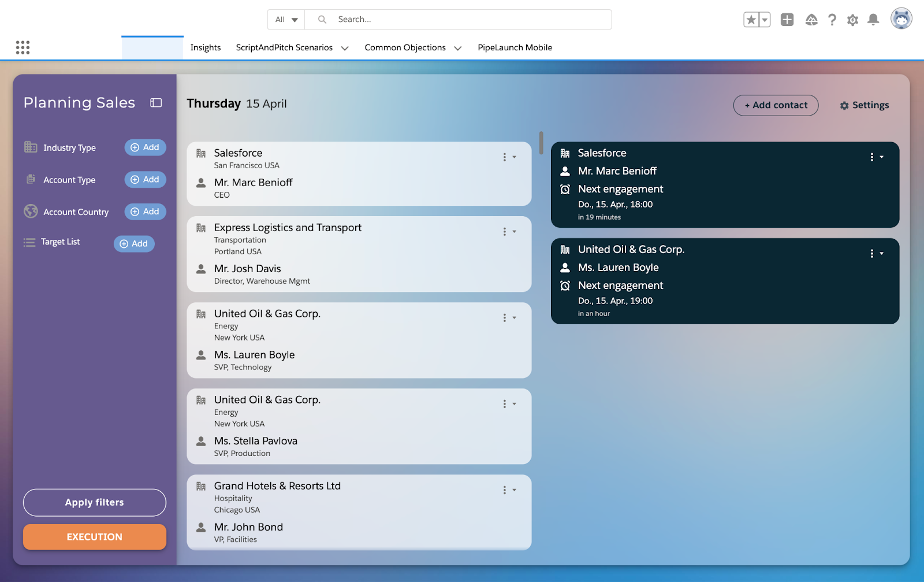Click the Search input field
924x582 pixels.
458,20
